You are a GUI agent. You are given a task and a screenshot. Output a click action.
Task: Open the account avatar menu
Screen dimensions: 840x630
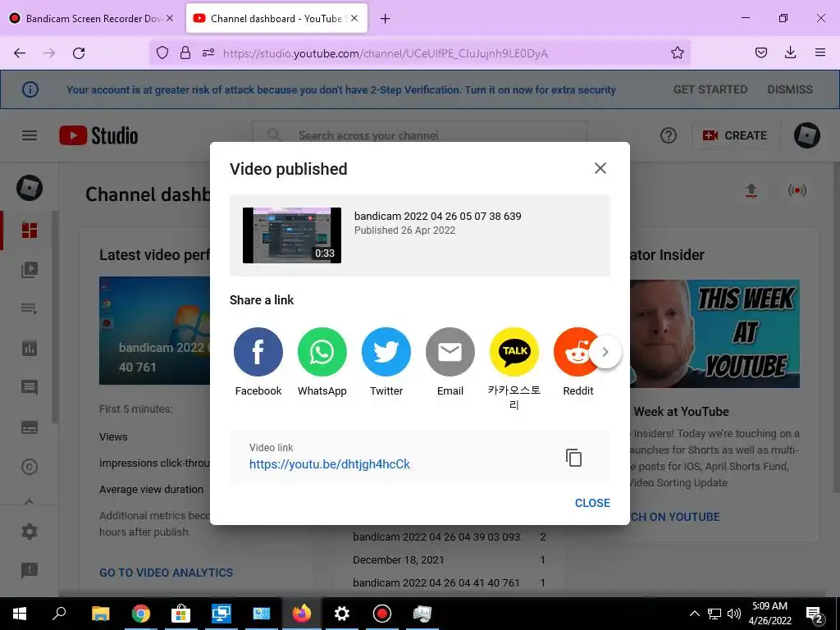point(807,135)
